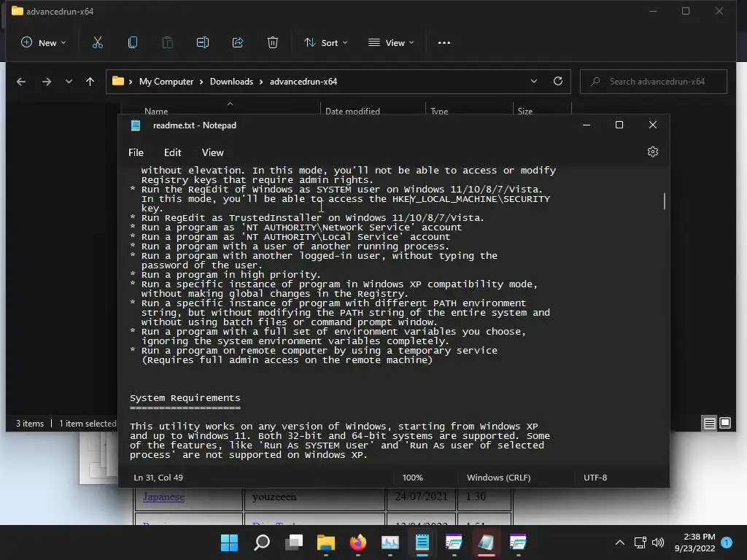Click the Search advancedrun-x64 field
This screenshot has height=560, width=747.
pos(654,82)
